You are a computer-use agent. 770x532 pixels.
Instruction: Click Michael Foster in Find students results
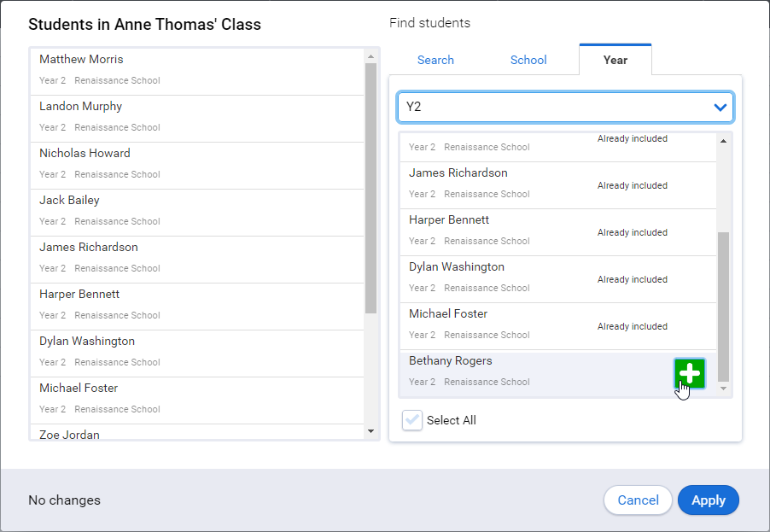(558, 326)
